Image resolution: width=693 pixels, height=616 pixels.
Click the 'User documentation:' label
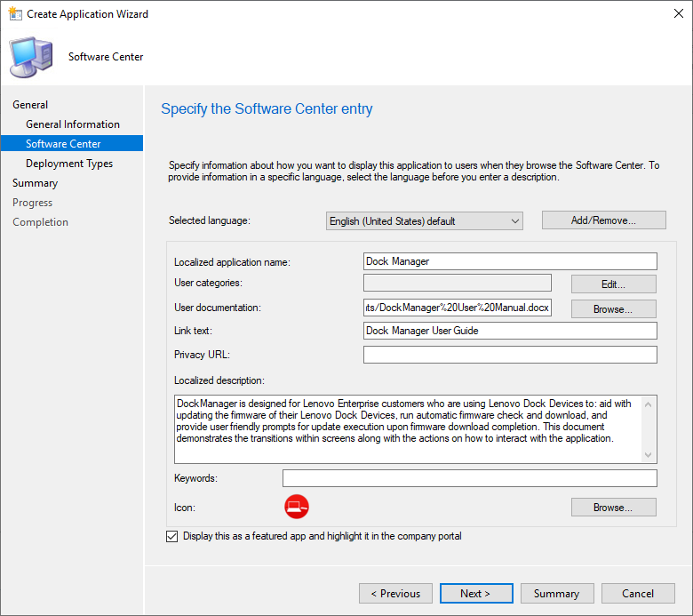[218, 308]
